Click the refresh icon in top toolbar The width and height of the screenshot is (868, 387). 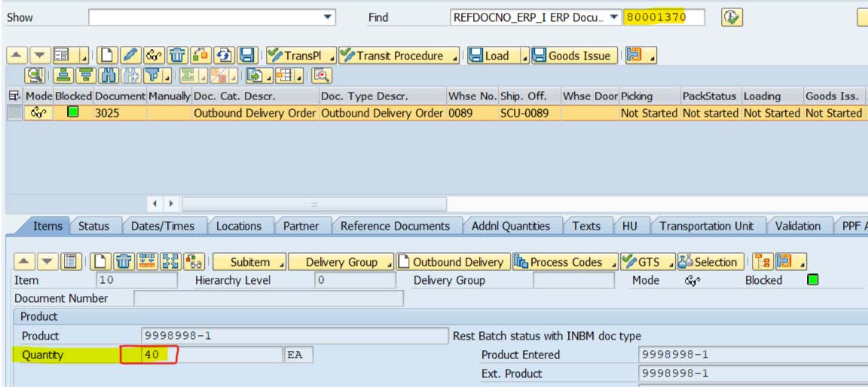(x=224, y=56)
